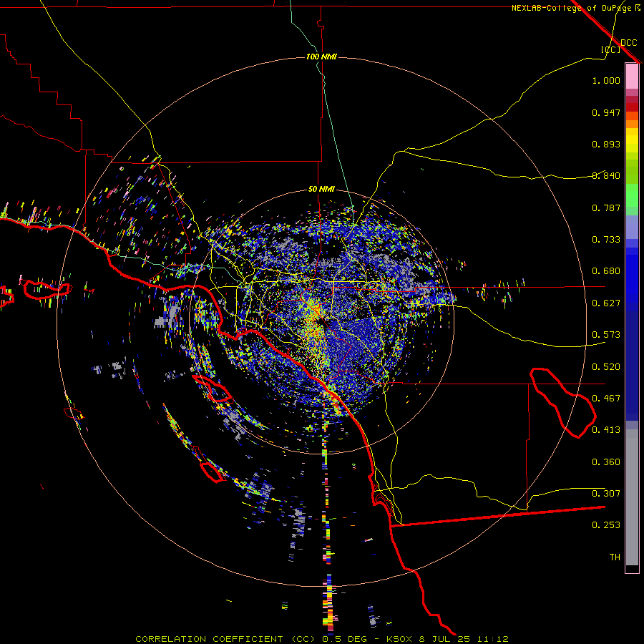Click the TH threshold legend label
The image size is (644, 644).
coord(615,557)
